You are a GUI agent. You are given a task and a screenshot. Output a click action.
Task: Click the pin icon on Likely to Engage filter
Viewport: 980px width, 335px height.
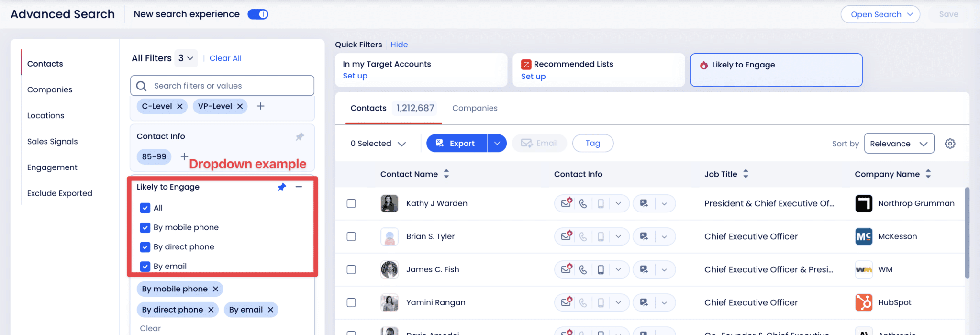click(282, 187)
